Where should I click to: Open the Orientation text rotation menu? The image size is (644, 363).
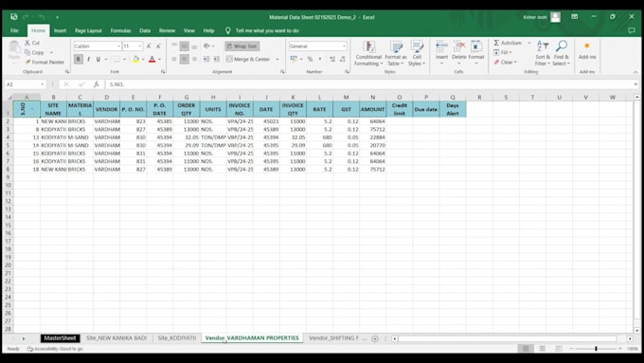coord(208,46)
